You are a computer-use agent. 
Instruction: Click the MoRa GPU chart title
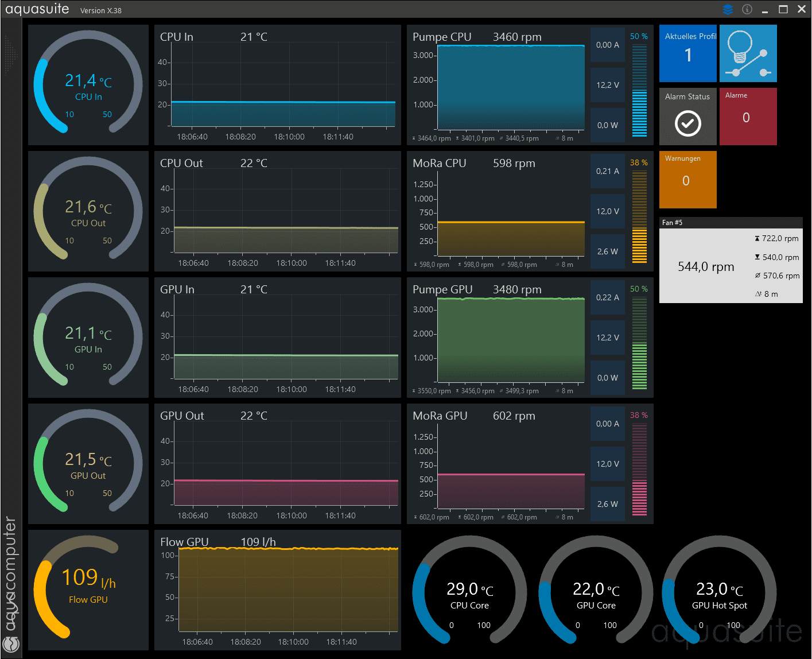click(x=440, y=416)
